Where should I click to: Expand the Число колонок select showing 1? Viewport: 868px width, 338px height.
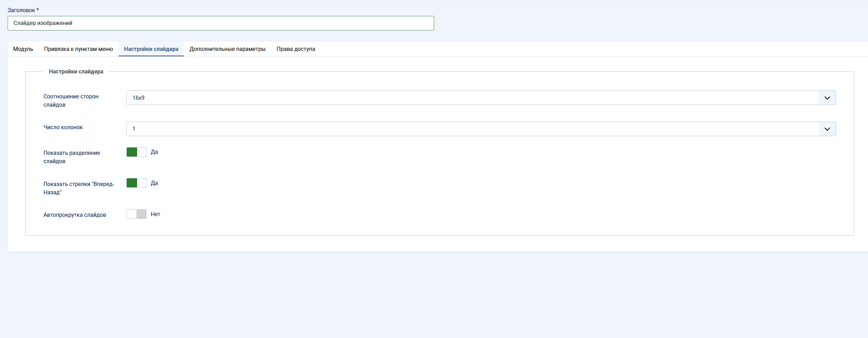coord(472,129)
